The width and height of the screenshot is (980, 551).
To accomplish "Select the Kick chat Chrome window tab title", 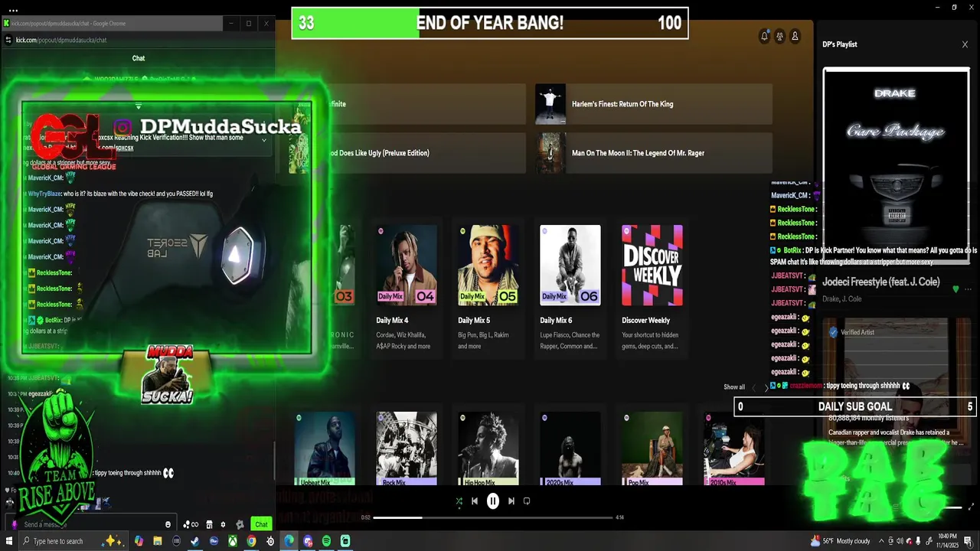I will [69, 24].
